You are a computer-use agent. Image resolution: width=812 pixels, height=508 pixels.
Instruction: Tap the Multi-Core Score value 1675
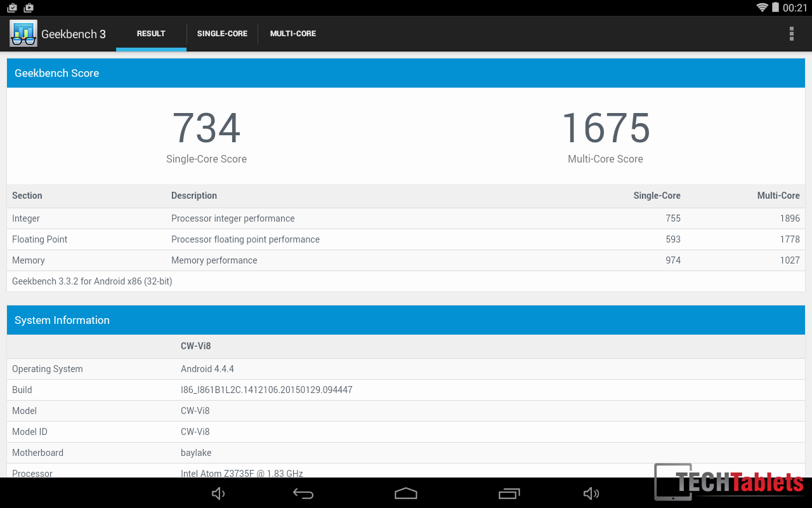[606, 128]
